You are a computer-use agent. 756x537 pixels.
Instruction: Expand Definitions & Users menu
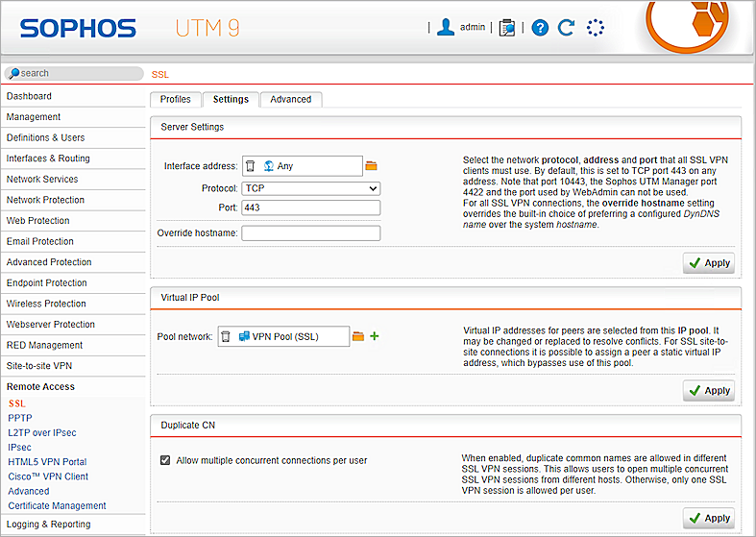click(x=73, y=138)
